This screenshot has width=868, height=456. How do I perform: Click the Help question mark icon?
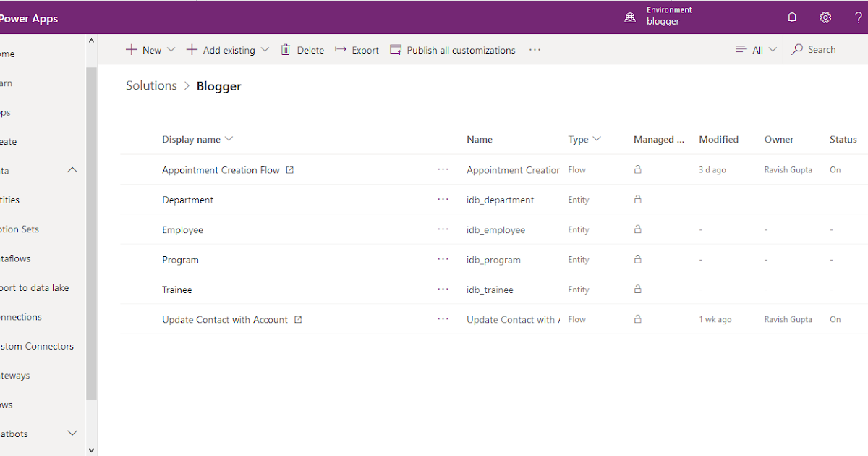[x=858, y=17]
